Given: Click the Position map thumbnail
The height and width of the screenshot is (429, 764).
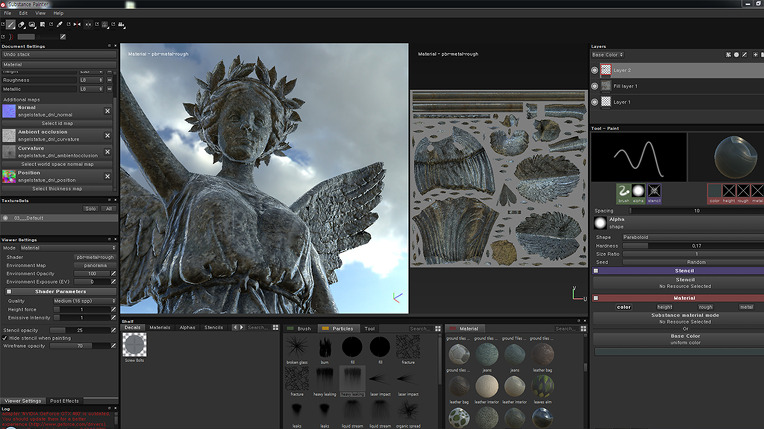Looking at the screenshot, I should point(9,176).
